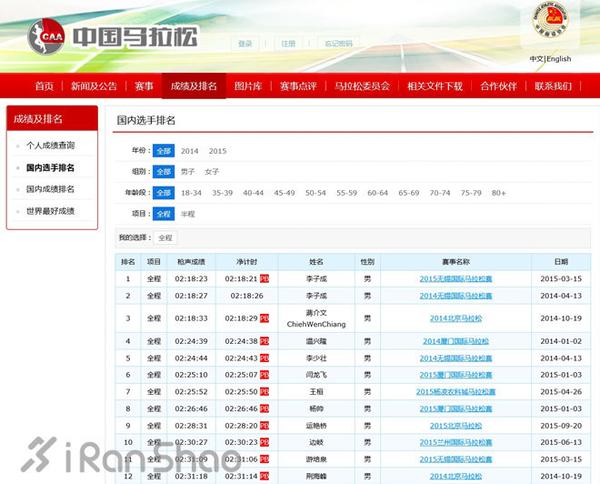Choose the 半程 event filter
This screenshot has width=600, height=484.
coord(188,214)
